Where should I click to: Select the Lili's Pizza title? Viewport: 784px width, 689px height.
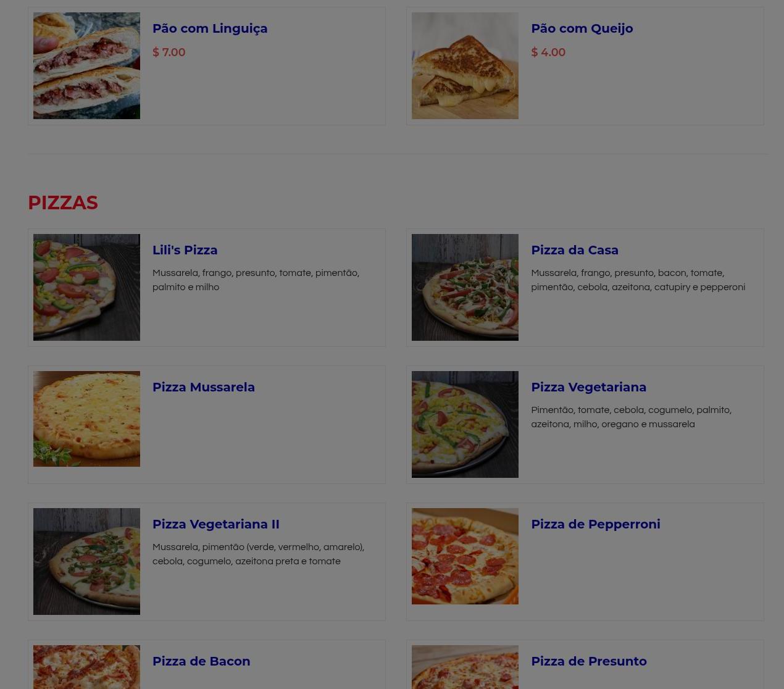pos(185,250)
